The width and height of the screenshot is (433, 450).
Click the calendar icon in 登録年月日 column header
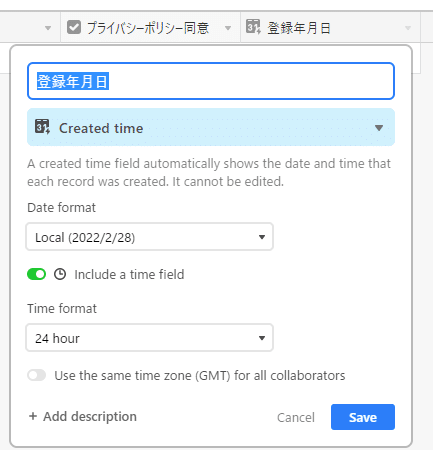[253, 27]
